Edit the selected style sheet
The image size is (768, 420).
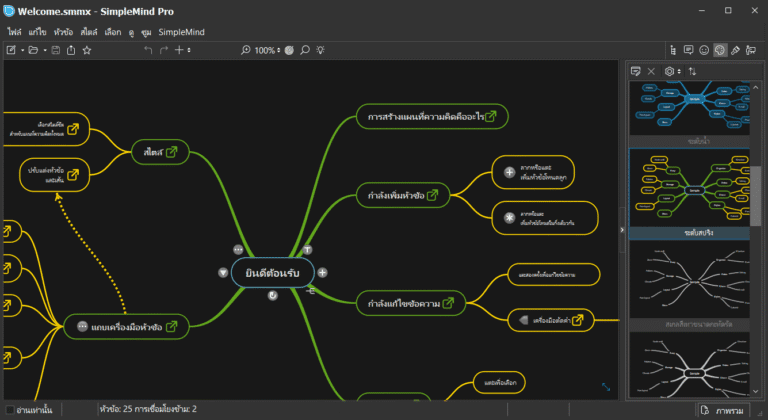636,72
